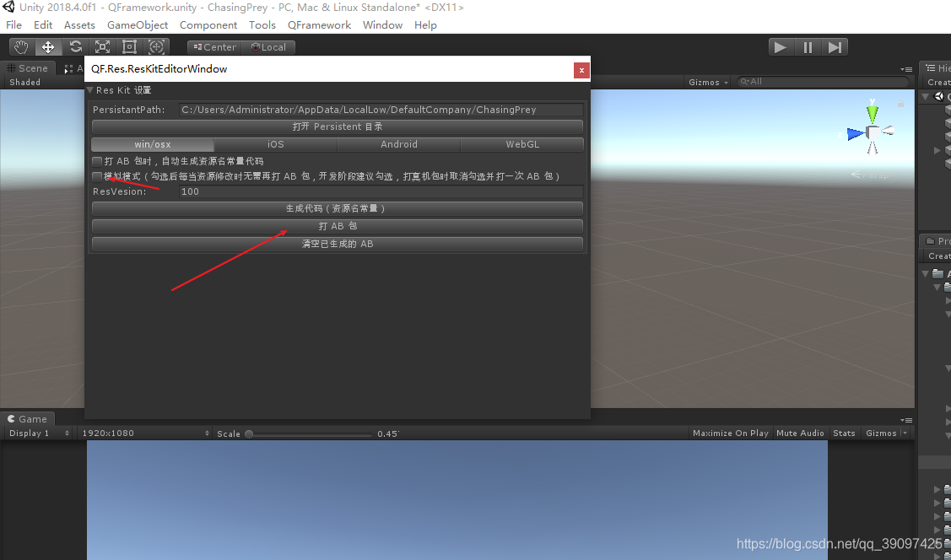951x560 pixels.
Task: Open the Game view aspect ratio dropdown
Action: pyautogui.click(x=143, y=433)
